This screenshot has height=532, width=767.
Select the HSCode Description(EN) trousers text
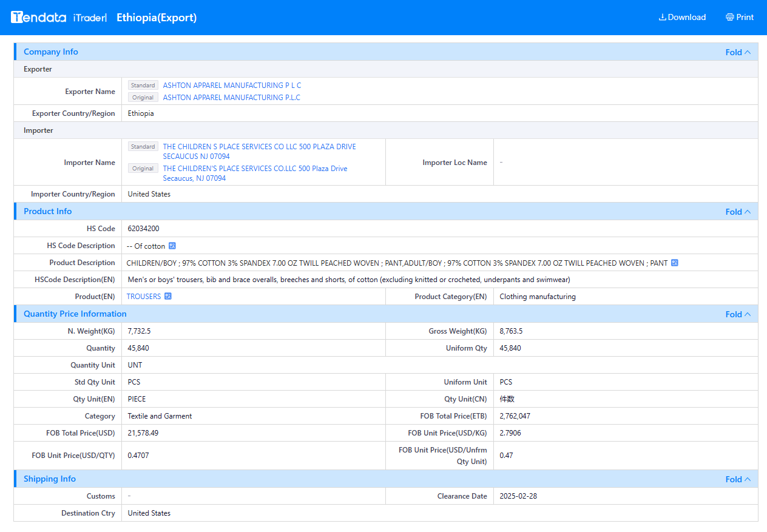349,280
